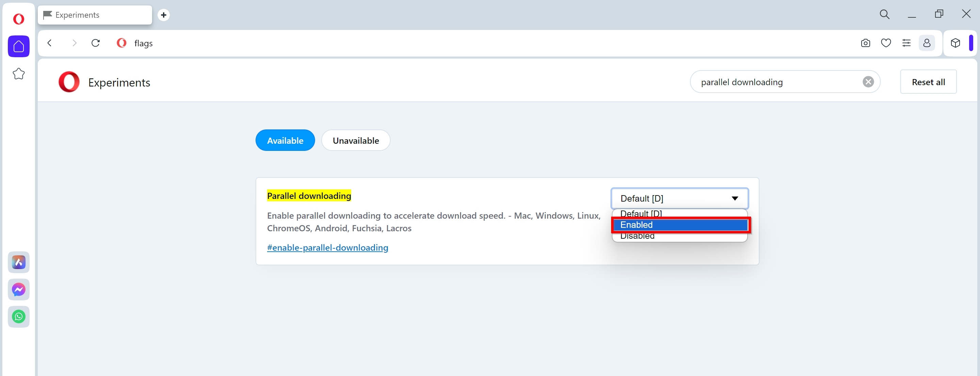Reload the flags page
This screenshot has width=980, height=376.
pyautogui.click(x=96, y=43)
